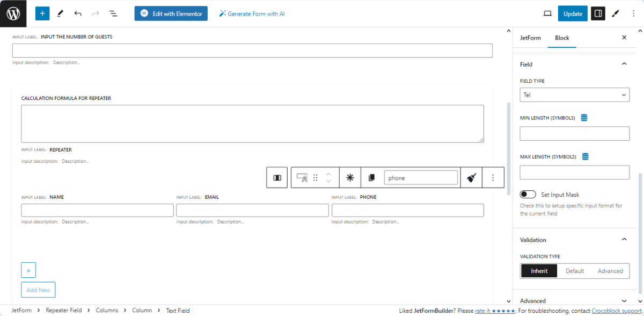644x316 pixels.
Task: Click the asterisk icon in the phone field toolbar
Action: click(x=350, y=177)
